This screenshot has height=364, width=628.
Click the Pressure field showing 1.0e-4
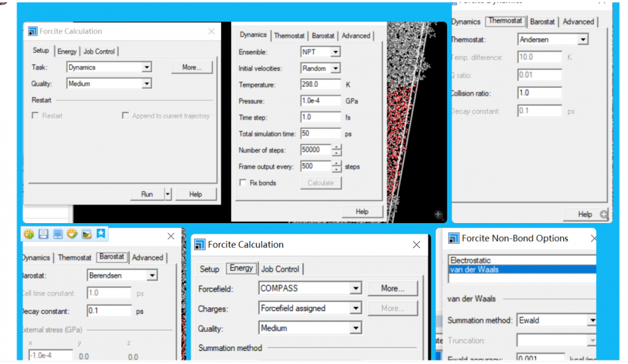click(x=320, y=101)
